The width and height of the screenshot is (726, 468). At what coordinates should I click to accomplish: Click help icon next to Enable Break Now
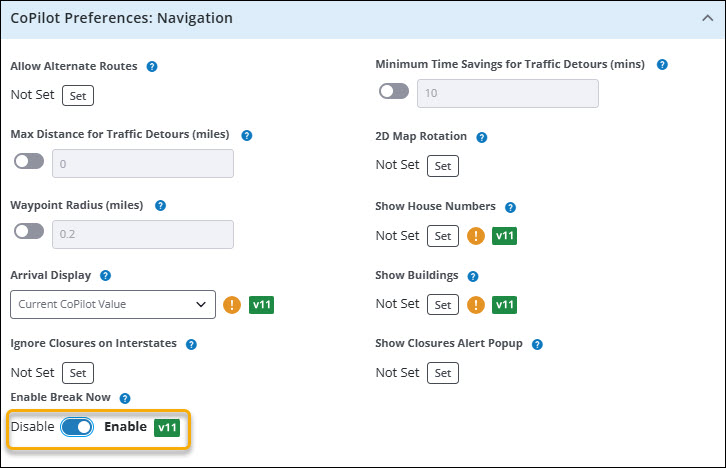(x=125, y=398)
